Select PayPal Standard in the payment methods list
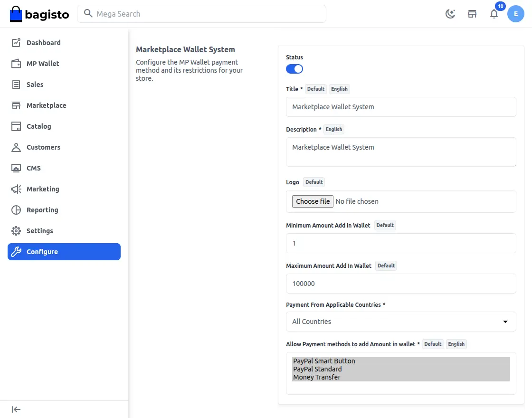This screenshot has height=418, width=532. [x=317, y=369]
